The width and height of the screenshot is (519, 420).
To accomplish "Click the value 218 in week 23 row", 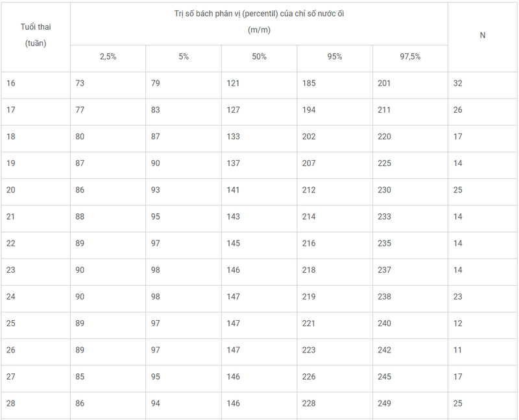I will click(309, 270).
